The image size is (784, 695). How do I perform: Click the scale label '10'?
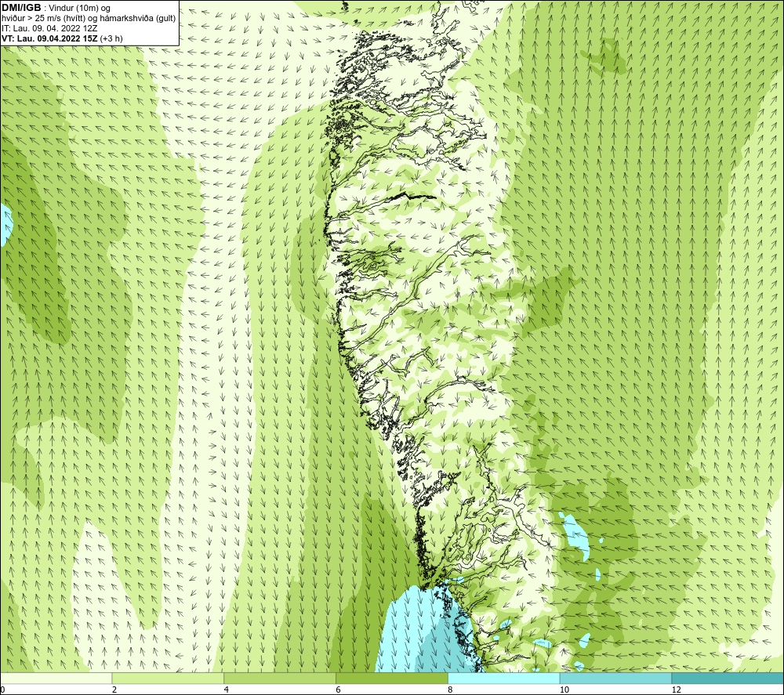564,690
